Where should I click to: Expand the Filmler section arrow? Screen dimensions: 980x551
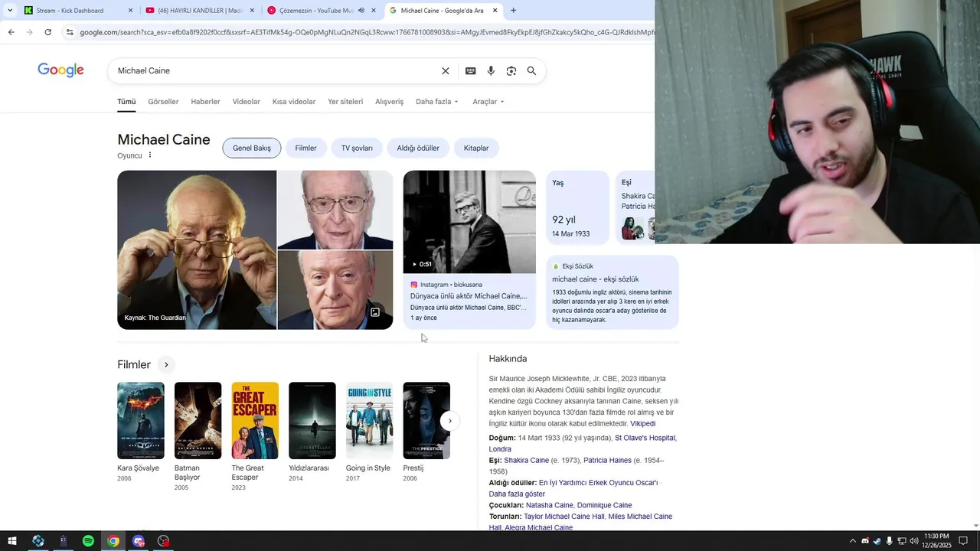click(x=166, y=365)
